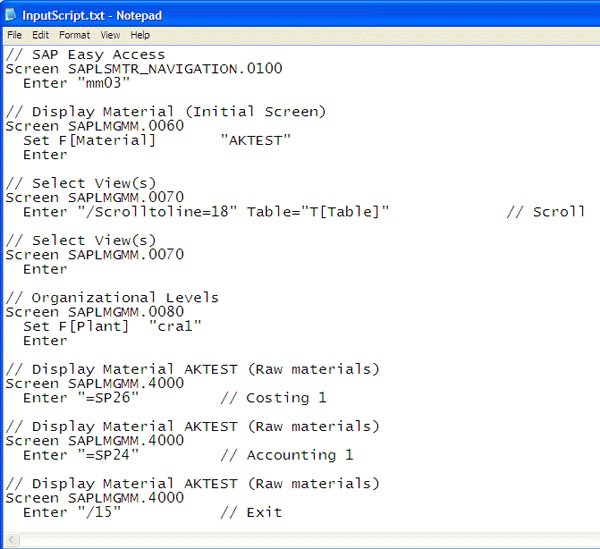Click the "// Organizational Levels" comment line
The height and width of the screenshot is (549, 600).
coord(112,298)
